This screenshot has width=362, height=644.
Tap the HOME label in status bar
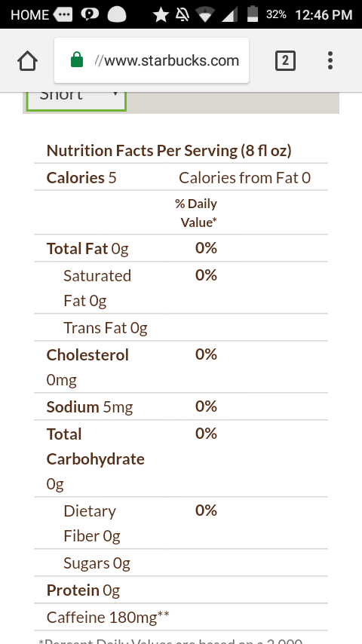(x=30, y=15)
